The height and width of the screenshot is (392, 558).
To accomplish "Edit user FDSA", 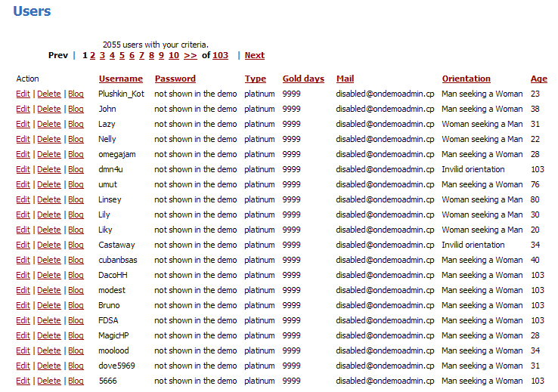I will point(23,320).
